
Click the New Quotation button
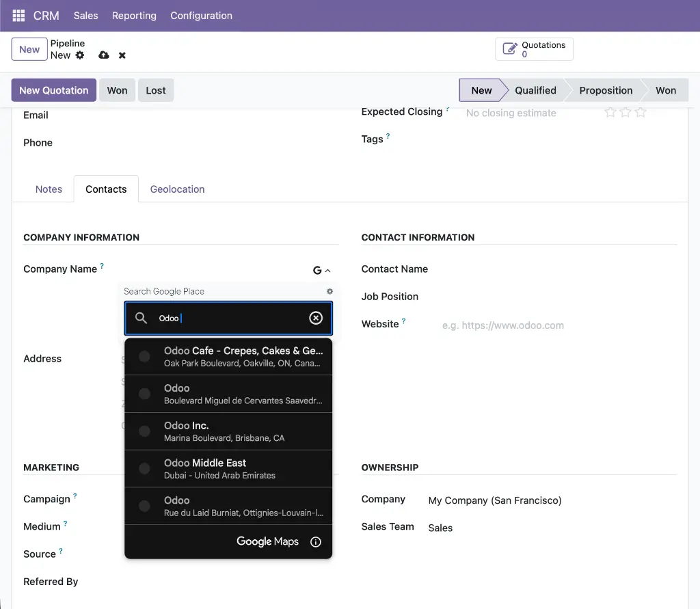coord(53,90)
